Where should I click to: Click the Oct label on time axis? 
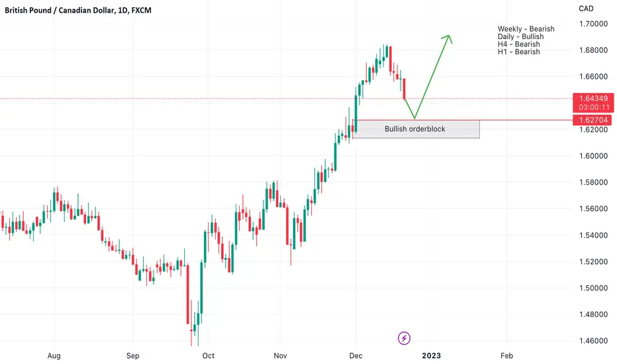tap(208, 356)
